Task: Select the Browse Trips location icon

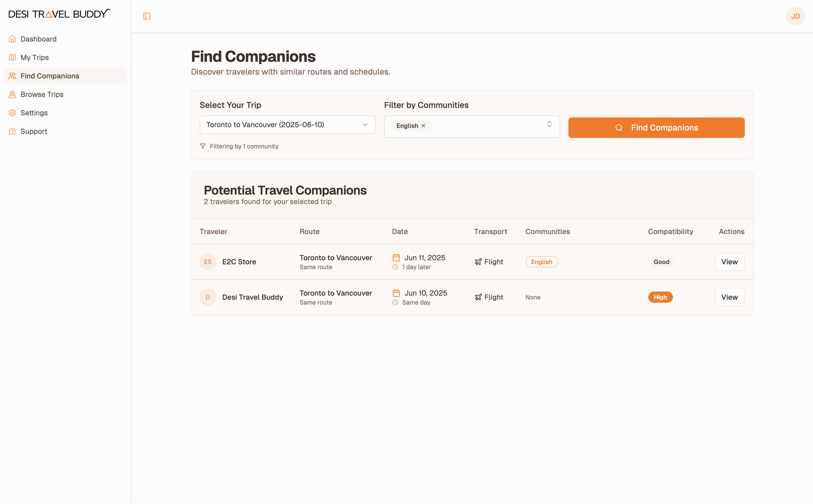Action: click(x=12, y=94)
